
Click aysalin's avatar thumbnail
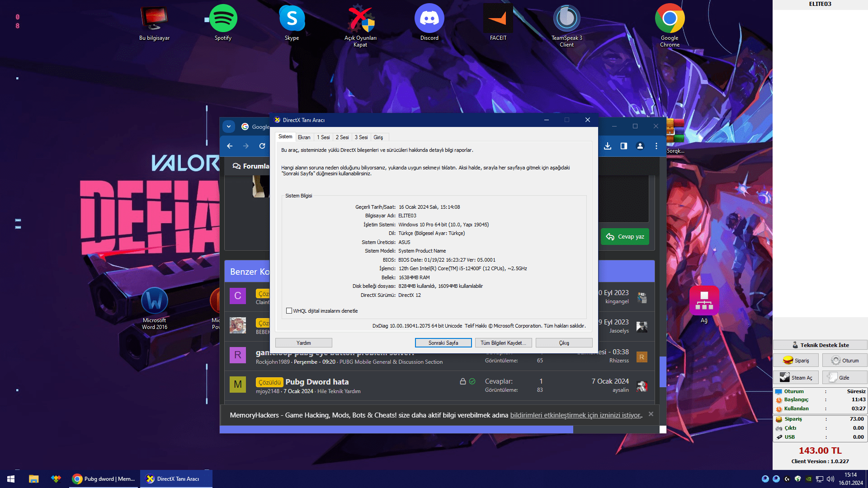pyautogui.click(x=642, y=386)
